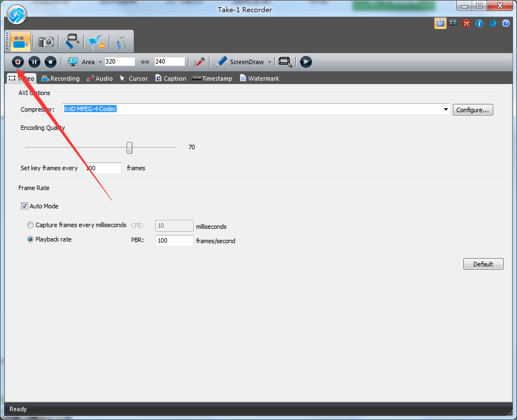Click the Ready status bar text

[18, 409]
